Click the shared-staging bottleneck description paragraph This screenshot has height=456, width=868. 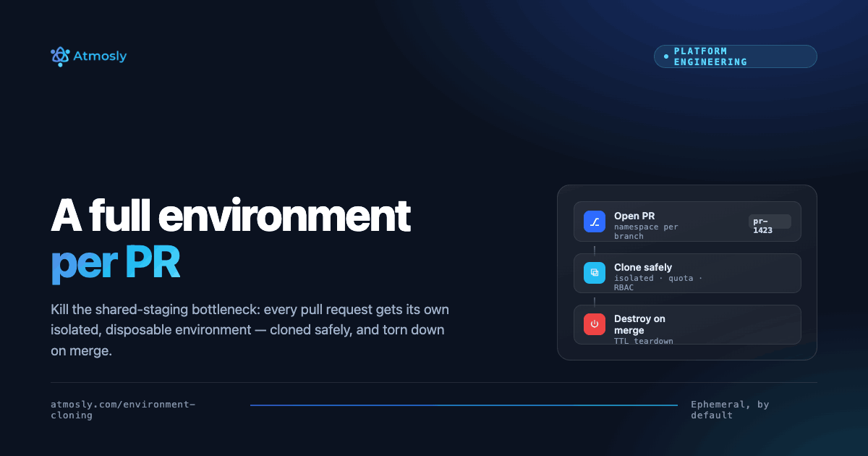[x=250, y=330]
